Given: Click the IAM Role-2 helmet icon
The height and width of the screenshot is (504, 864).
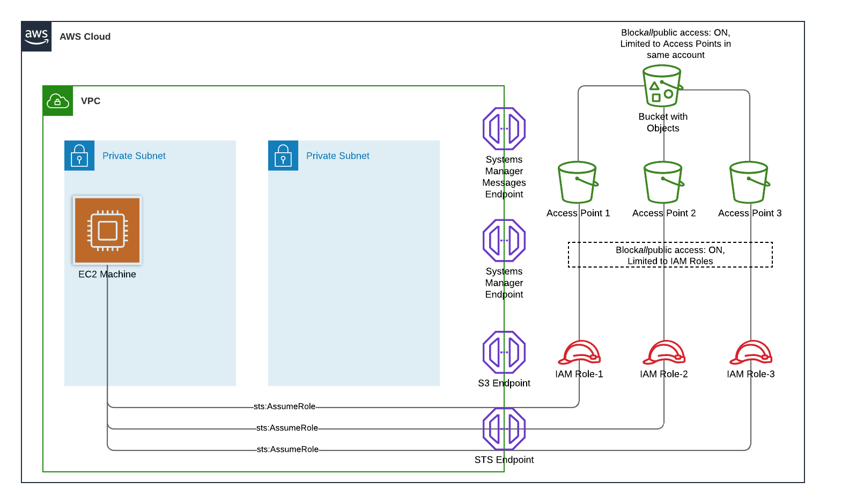Looking at the screenshot, I should point(663,353).
